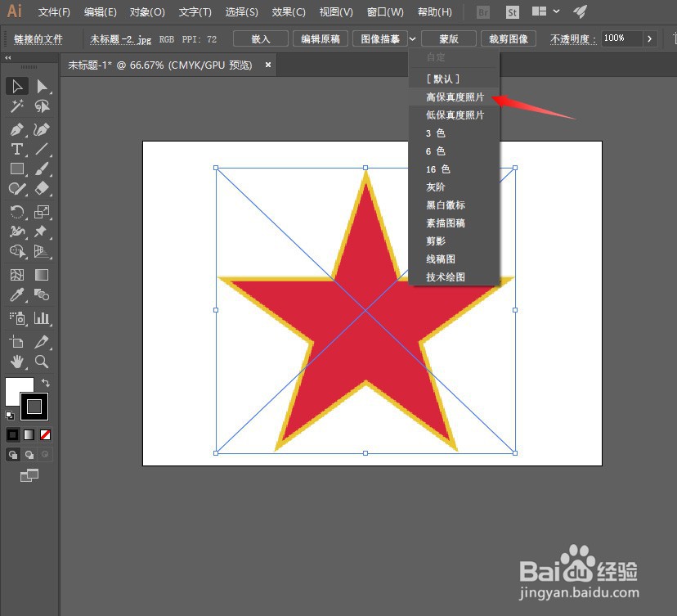Toggle to default fill and stroke swatches
Image resolution: width=677 pixels, height=616 pixels.
(10, 415)
